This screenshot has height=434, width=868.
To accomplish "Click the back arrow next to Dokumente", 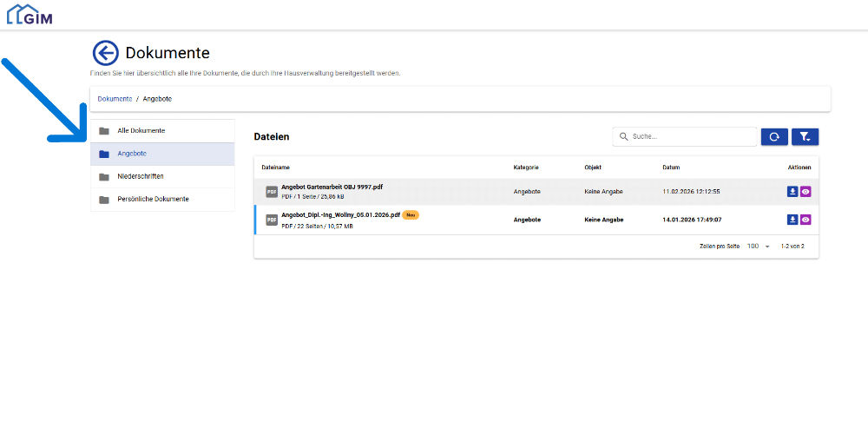I will pos(105,54).
